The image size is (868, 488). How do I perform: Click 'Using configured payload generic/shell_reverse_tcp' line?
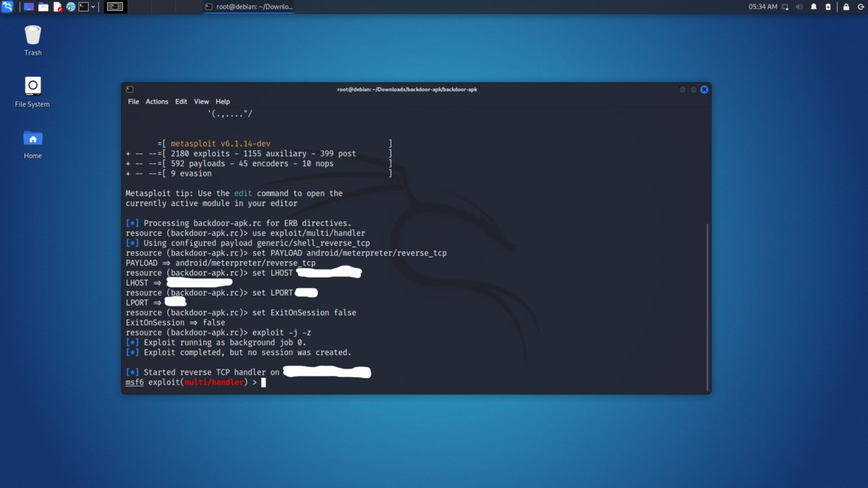click(x=248, y=244)
